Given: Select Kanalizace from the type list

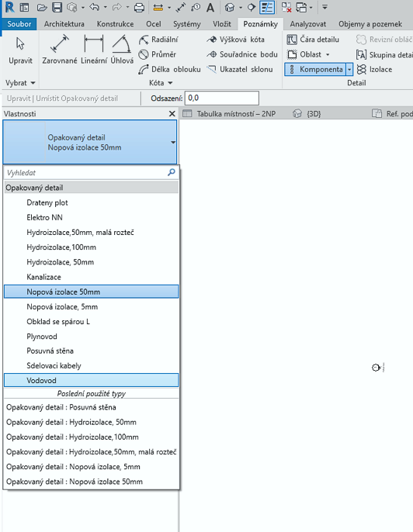Looking at the screenshot, I should click(91, 277).
